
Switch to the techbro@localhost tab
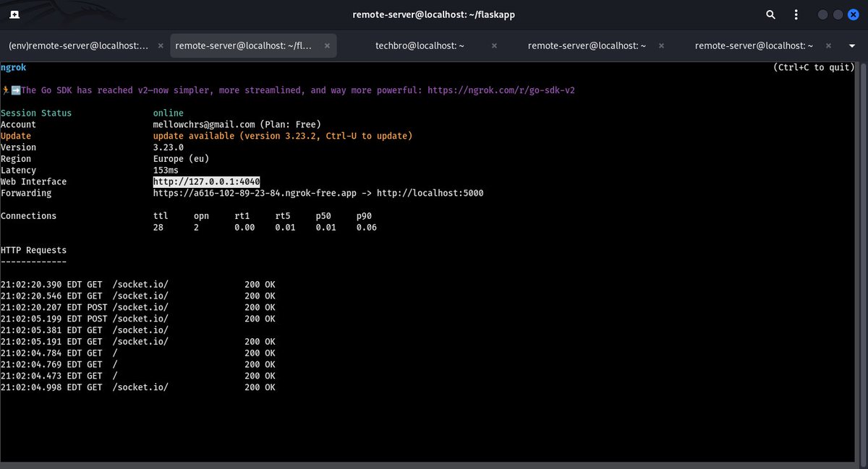point(420,46)
